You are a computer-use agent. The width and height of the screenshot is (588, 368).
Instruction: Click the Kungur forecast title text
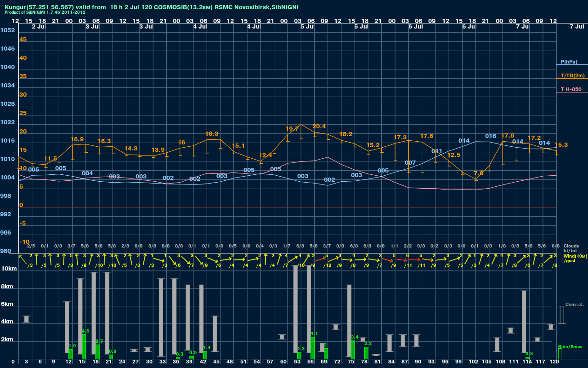(152, 7)
